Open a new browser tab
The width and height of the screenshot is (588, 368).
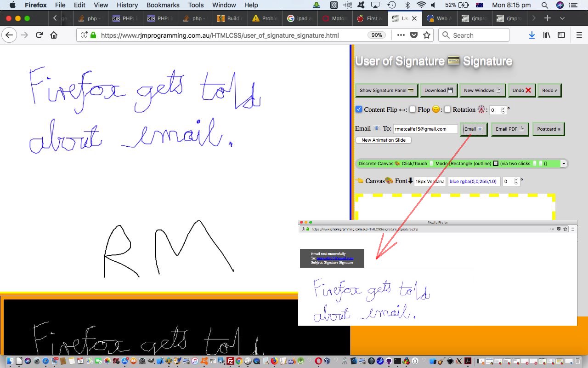[x=547, y=18]
